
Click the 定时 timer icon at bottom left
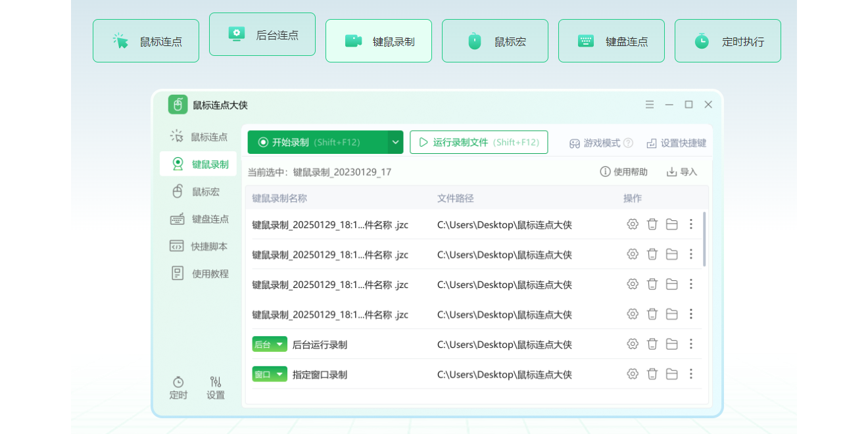click(x=178, y=387)
